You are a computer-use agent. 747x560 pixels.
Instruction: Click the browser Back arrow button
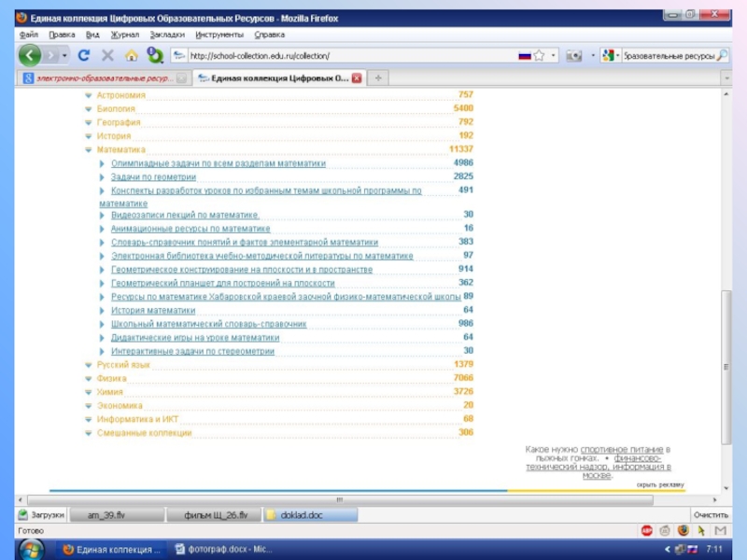(30, 55)
